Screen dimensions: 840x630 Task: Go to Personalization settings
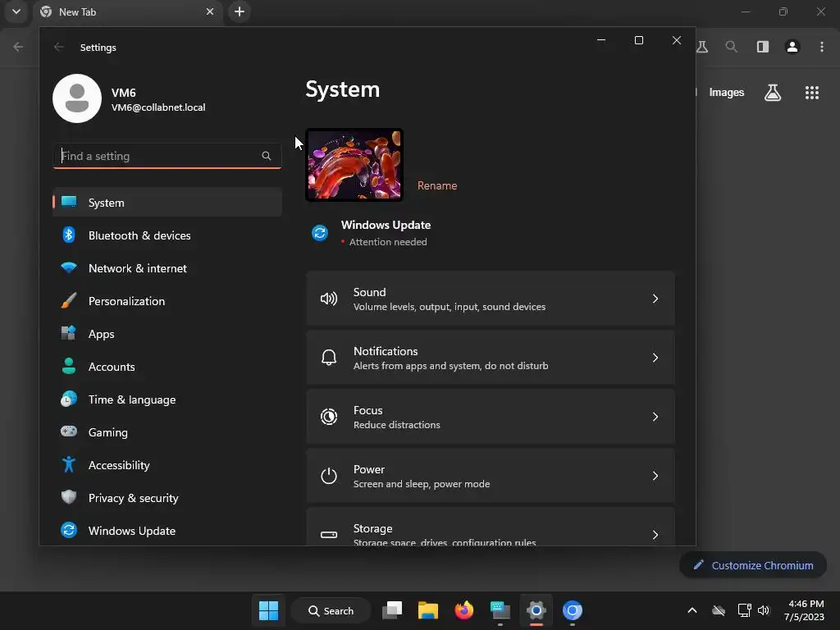(x=167, y=300)
